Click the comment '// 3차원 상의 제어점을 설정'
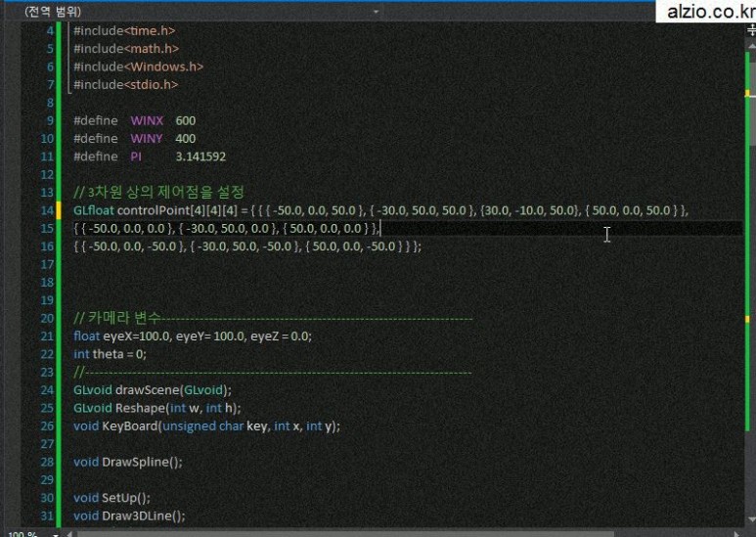Screen dimensions: 756x537 click(x=159, y=192)
